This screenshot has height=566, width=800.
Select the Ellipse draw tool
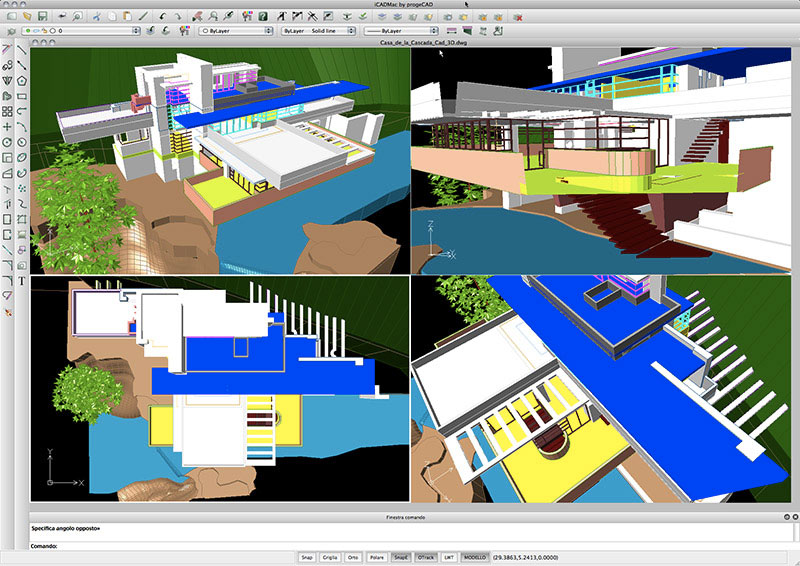[22, 158]
